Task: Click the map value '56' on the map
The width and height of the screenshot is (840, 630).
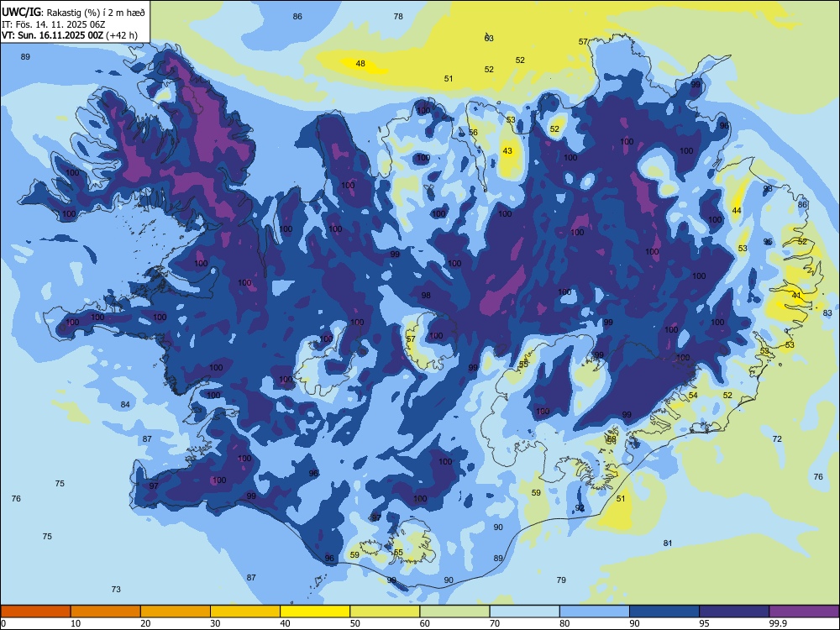Action: coord(473,133)
